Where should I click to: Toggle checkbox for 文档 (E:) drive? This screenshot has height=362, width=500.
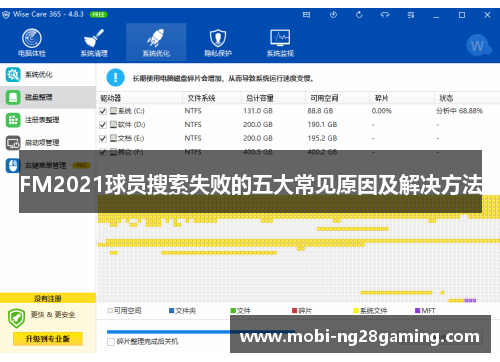103,139
